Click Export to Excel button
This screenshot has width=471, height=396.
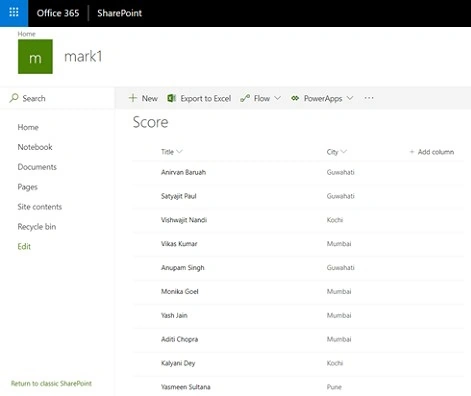(199, 98)
